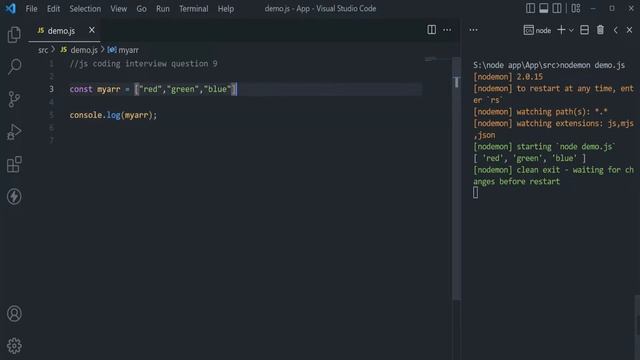This screenshot has height=360, width=640.
Task: Open the Thunder Client lightning icon
Action: 14,197
